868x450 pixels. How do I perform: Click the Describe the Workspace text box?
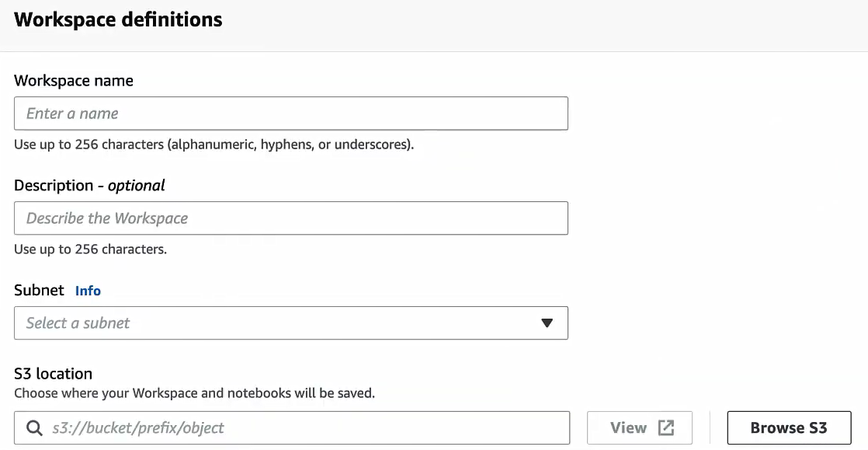coord(291,218)
